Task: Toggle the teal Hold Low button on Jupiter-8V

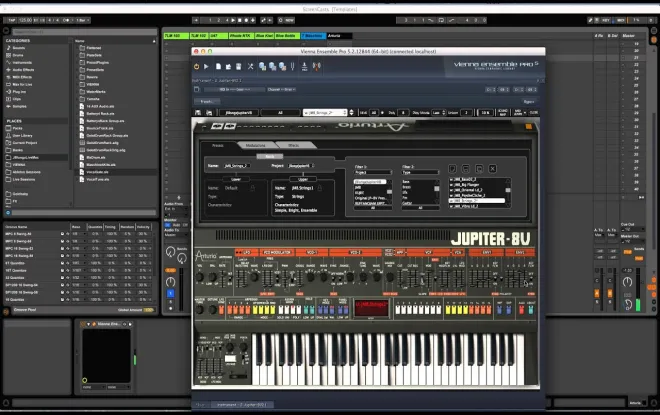Action: pyautogui.click(x=306, y=310)
